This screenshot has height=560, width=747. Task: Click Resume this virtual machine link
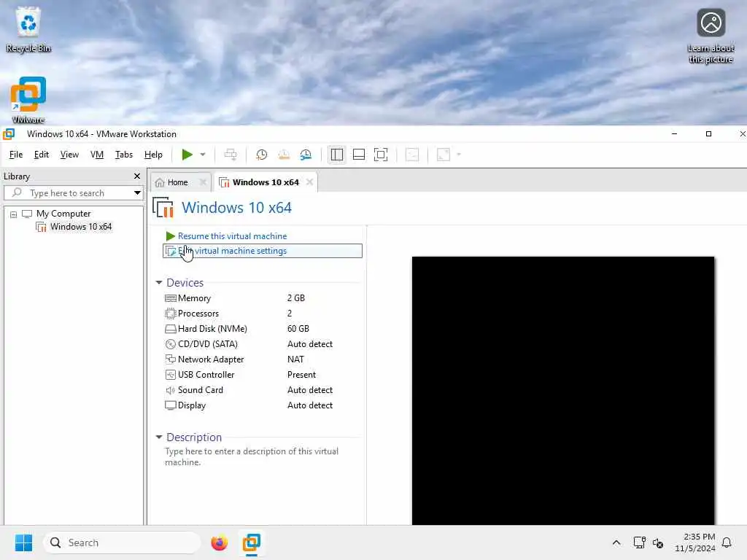click(x=232, y=236)
